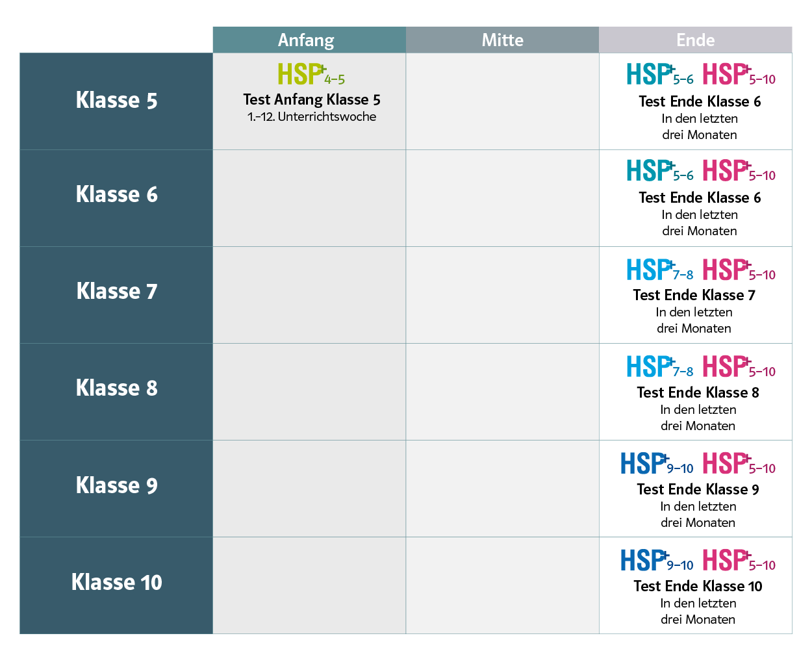The image size is (812, 664).
Task: Click the green HSP+ 4–5 logo
Action: tap(311, 74)
